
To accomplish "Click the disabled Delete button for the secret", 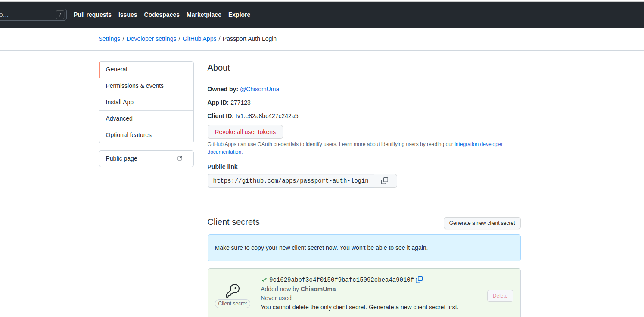I will (500, 296).
